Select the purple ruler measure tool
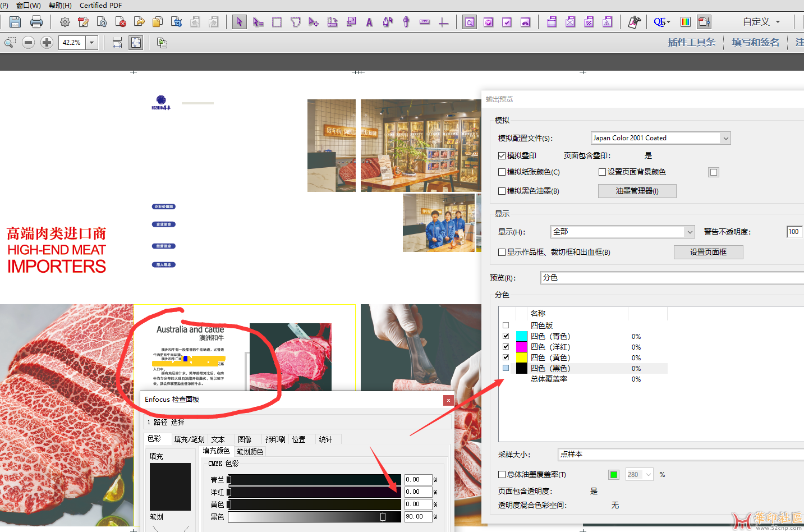 [x=425, y=22]
